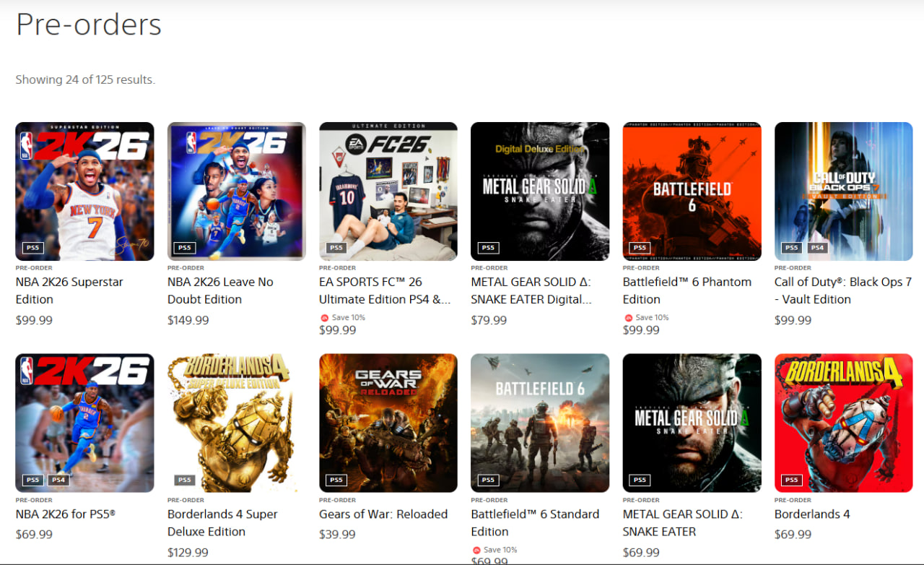
Task: Click PS4 badge on Call of Duty cover
Action: (x=817, y=248)
